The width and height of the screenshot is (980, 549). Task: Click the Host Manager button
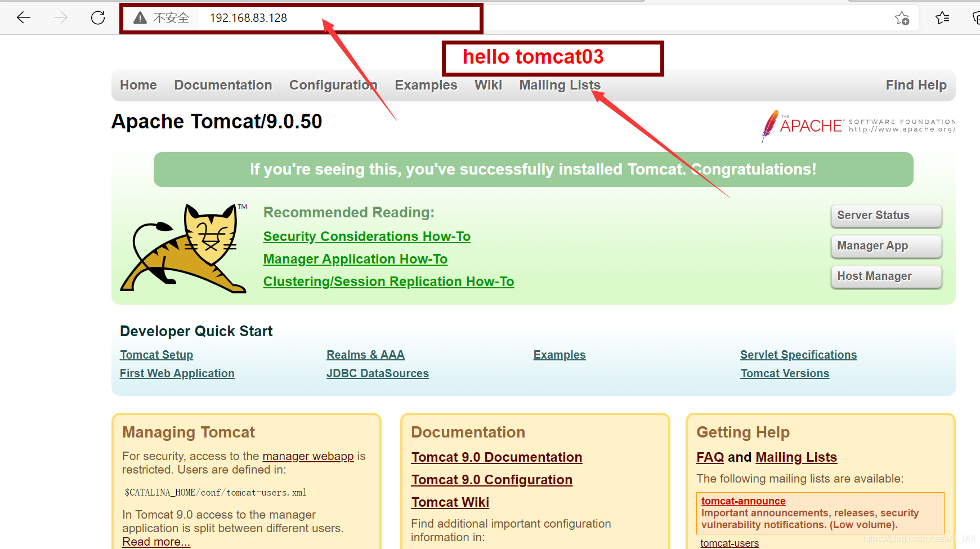pos(886,276)
